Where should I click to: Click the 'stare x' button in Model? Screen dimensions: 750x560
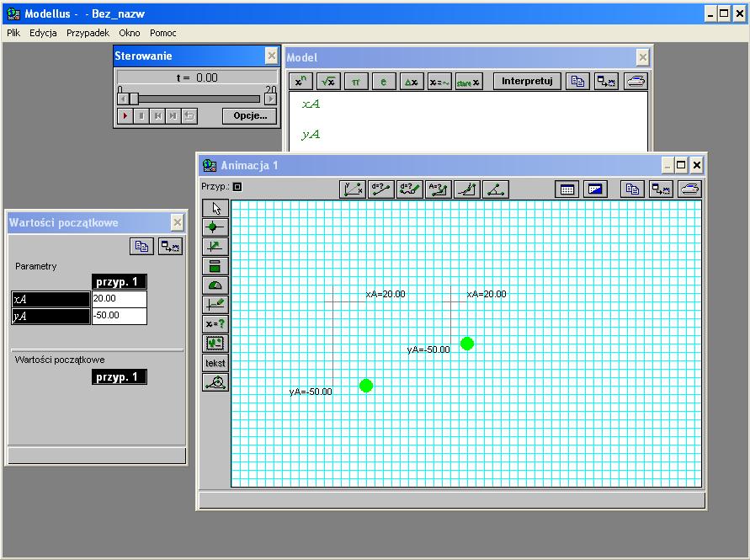click(468, 82)
